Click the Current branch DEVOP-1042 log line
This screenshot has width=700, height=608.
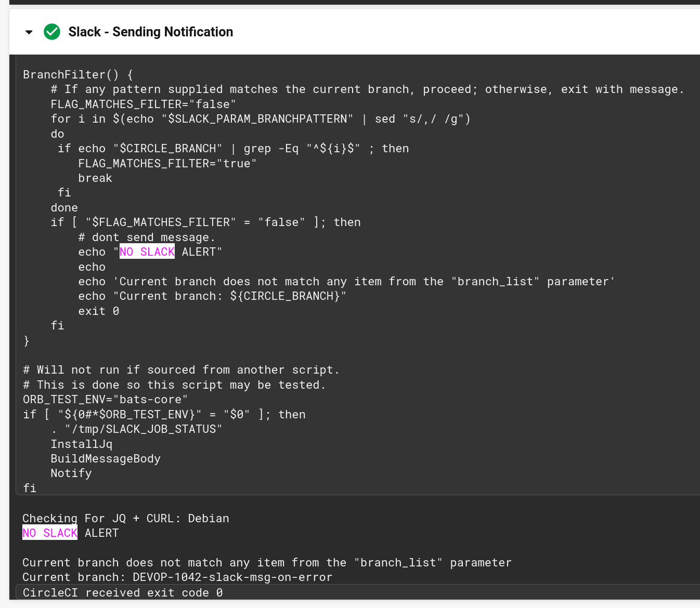177,577
